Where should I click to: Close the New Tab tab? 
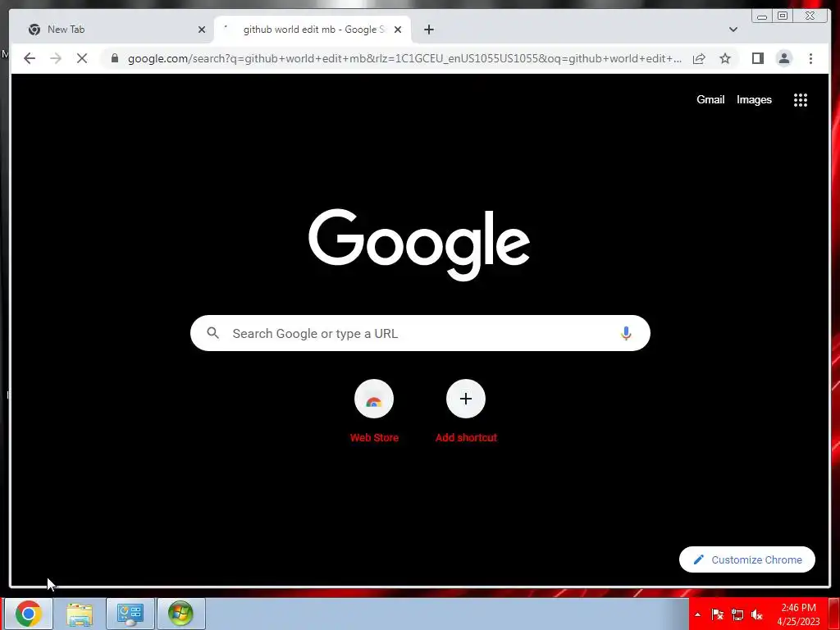coord(202,30)
